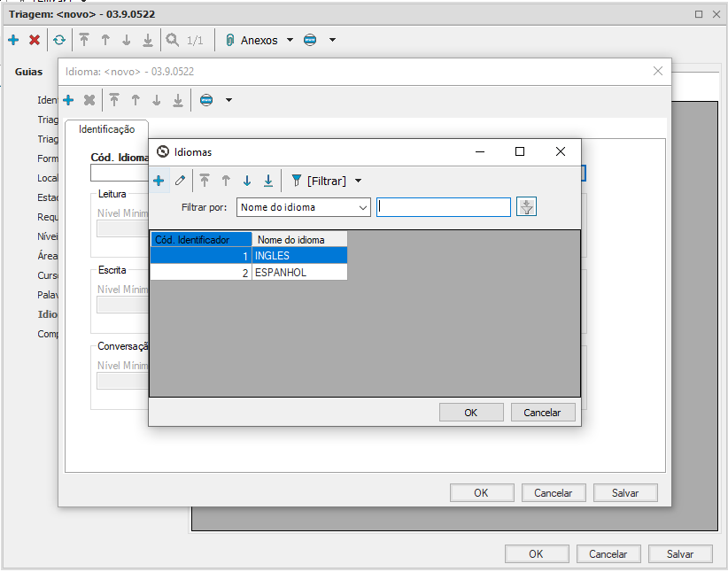The height and width of the screenshot is (572, 728).
Task: Click apply-filter button beside search field
Action: click(527, 207)
